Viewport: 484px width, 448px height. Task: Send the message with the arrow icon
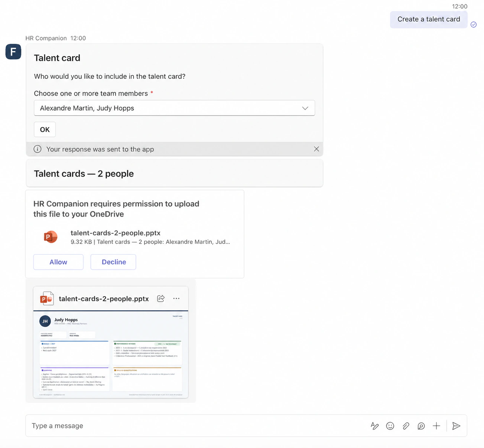(x=456, y=426)
